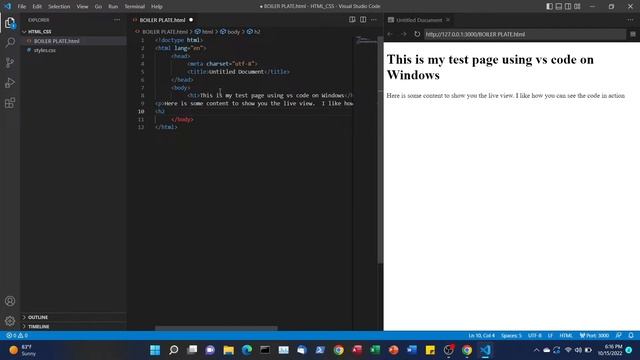Open styles.css in Explorer tree
The width and height of the screenshot is (640, 360).
coord(45,50)
